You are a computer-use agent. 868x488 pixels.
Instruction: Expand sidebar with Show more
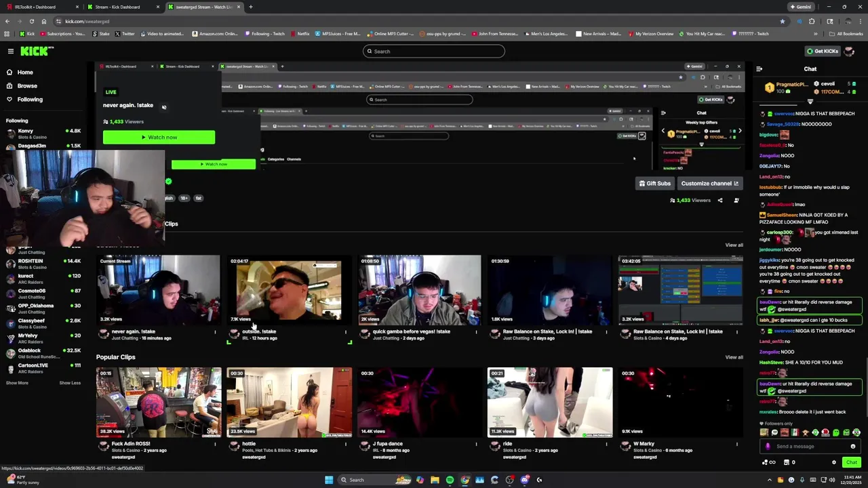[18, 383]
